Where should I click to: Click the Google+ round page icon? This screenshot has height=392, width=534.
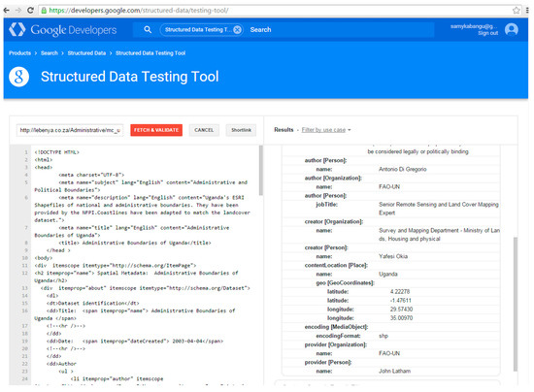[x=18, y=77]
